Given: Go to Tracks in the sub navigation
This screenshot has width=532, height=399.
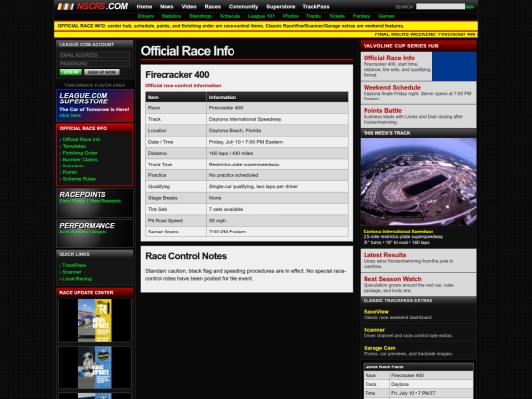Looking at the screenshot, I should point(313,16).
